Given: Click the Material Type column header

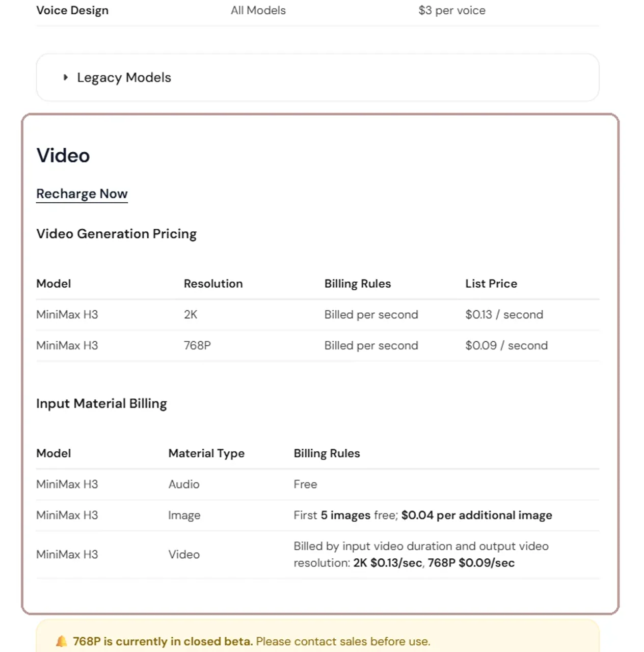Looking at the screenshot, I should point(206,453).
